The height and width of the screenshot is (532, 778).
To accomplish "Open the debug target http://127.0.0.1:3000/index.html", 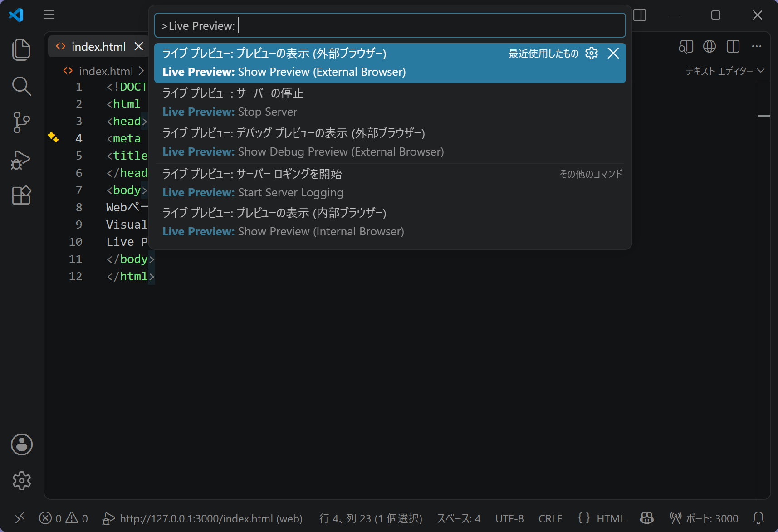I will pyautogui.click(x=202, y=518).
